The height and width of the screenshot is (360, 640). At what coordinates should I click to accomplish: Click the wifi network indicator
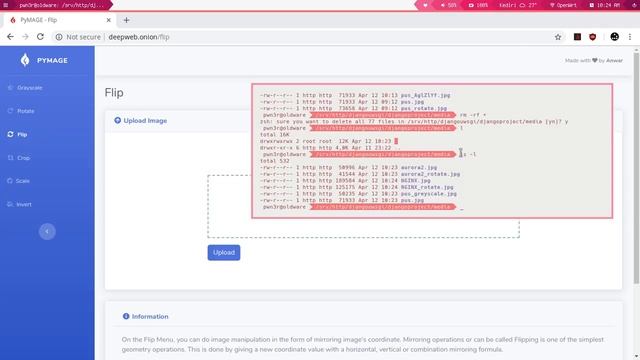click(x=563, y=5)
